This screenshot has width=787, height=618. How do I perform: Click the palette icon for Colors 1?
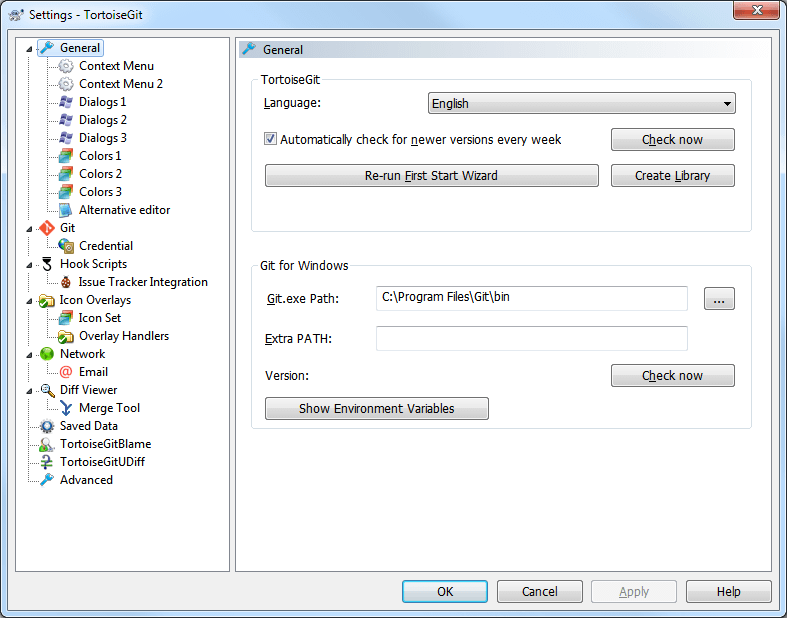pyautogui.click(x=66, y=156)
